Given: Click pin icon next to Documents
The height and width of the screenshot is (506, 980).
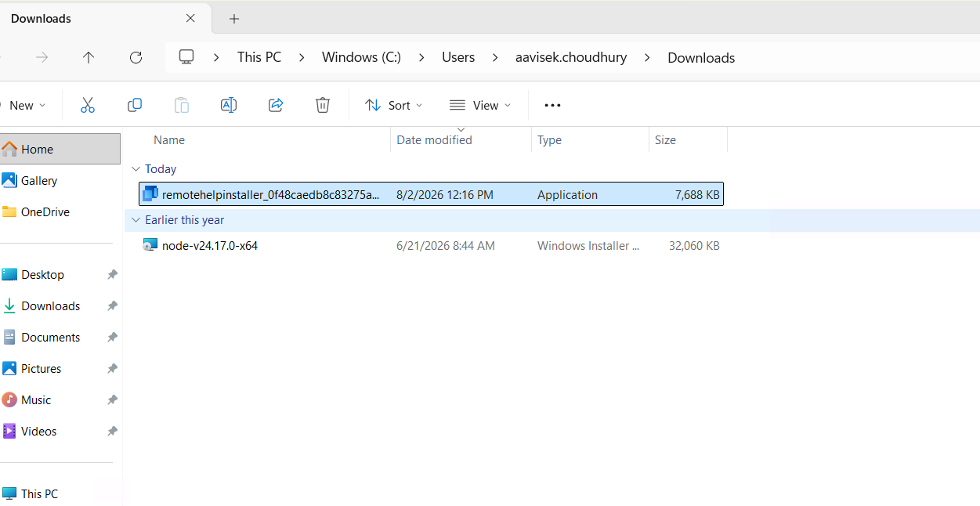Looking at the screenshot, I should [x=112, y=337].
